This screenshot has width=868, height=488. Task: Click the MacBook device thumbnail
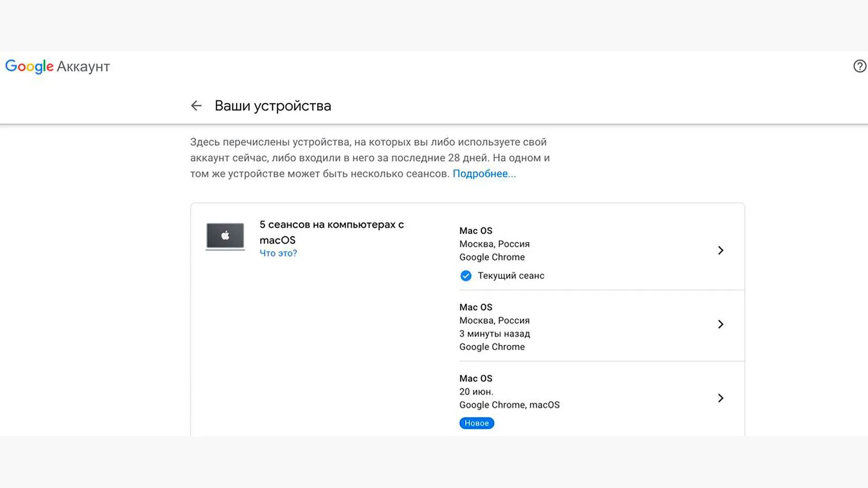click(x=225, y=236)
